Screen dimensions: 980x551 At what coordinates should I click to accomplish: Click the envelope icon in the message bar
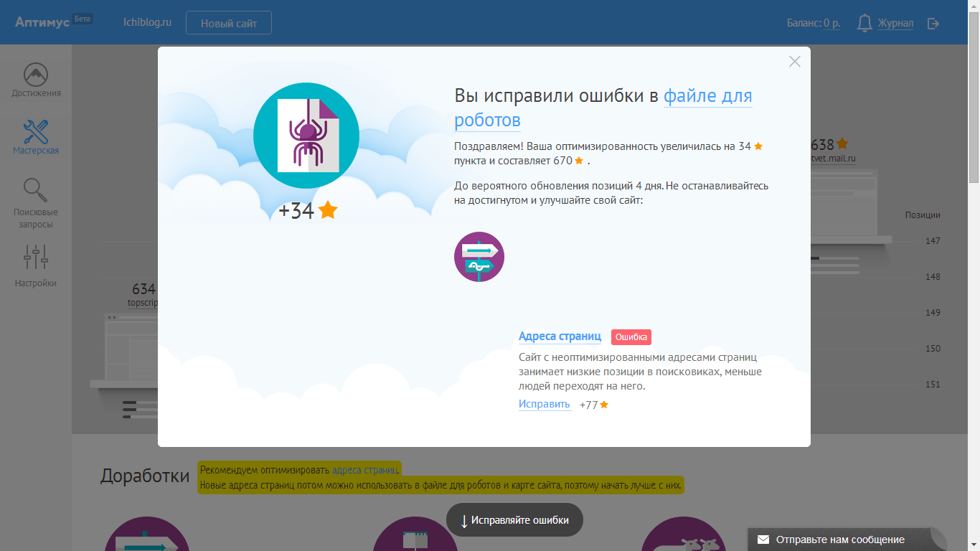[763, 540]
